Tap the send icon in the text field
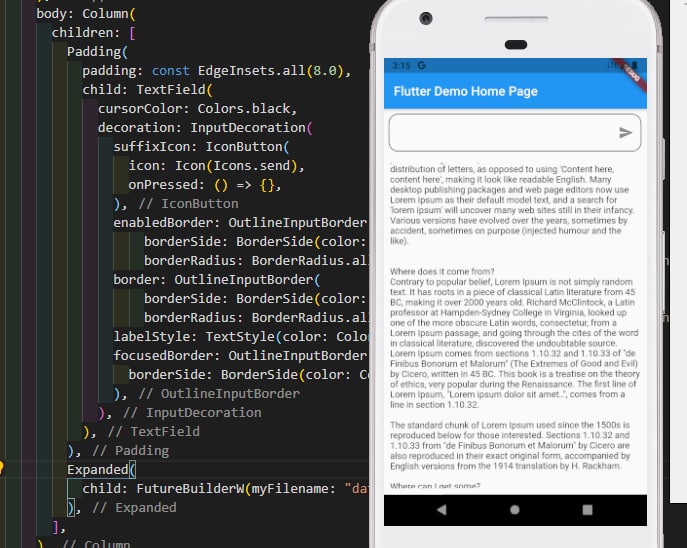The width and height of the screenshot is (687, 548). [x=625, y=133]
